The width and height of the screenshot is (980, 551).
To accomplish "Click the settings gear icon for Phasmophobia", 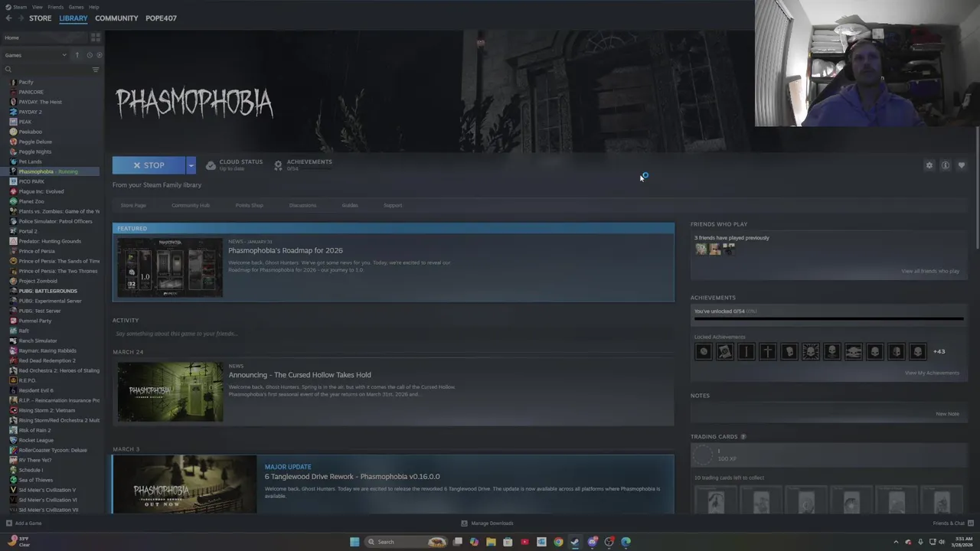I will click(x=929, y=165).
